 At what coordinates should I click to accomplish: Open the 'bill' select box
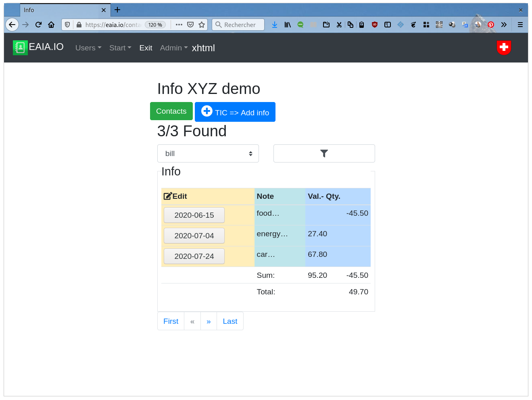[208, 154]
